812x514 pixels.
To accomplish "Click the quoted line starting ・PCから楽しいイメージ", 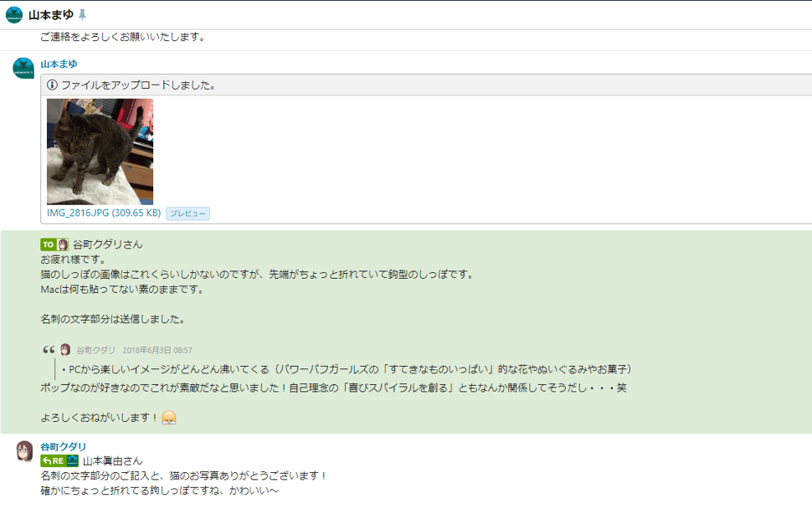I will [347, 369].
